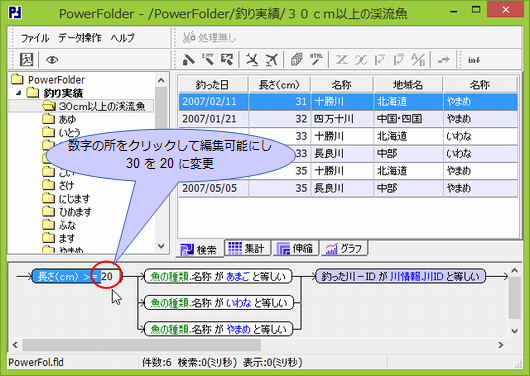Viewport: 530px width, 376px height.
Task: Click folder tree scrollbar up arrow
Action: pos(161,80)
